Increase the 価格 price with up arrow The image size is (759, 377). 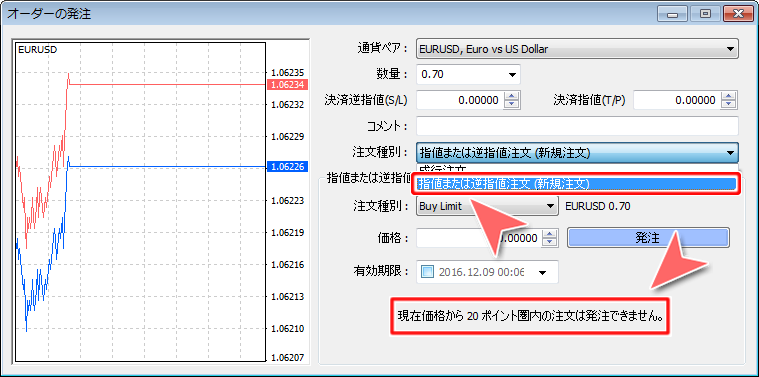click(x=549, y=234)
